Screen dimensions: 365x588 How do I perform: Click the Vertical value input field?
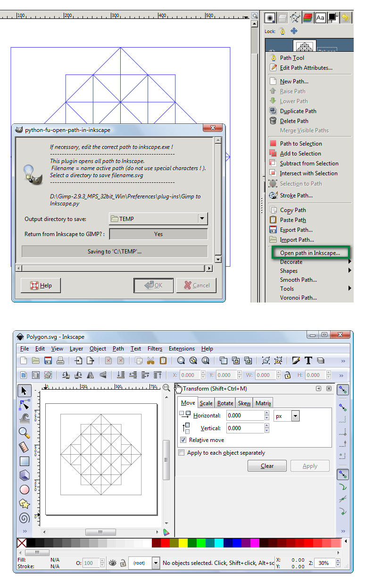(245, 428)
